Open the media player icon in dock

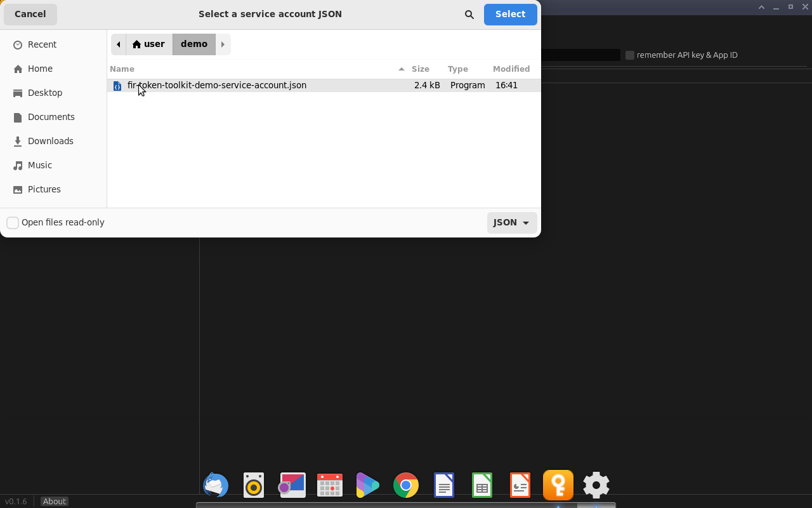click(x=368, y=485)
